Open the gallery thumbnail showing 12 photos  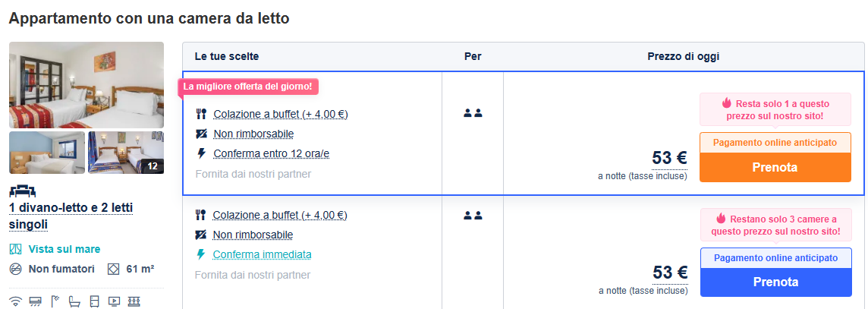point(126,153)
